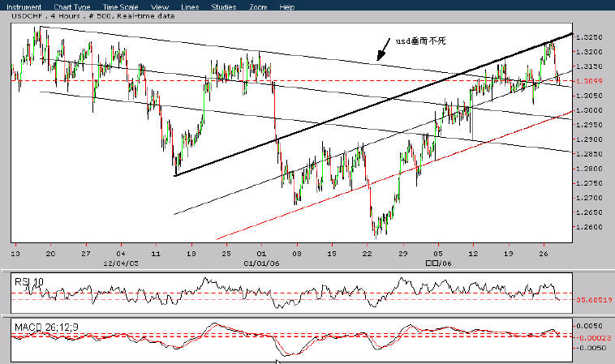Open the Chart Type menu

(x=72, y=7)
